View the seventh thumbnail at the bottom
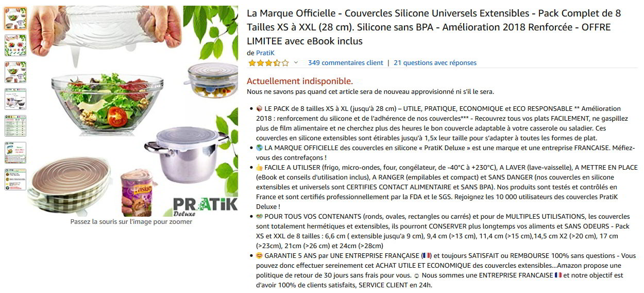The width and height of the screenshot is (644, 293). point(15,180)
